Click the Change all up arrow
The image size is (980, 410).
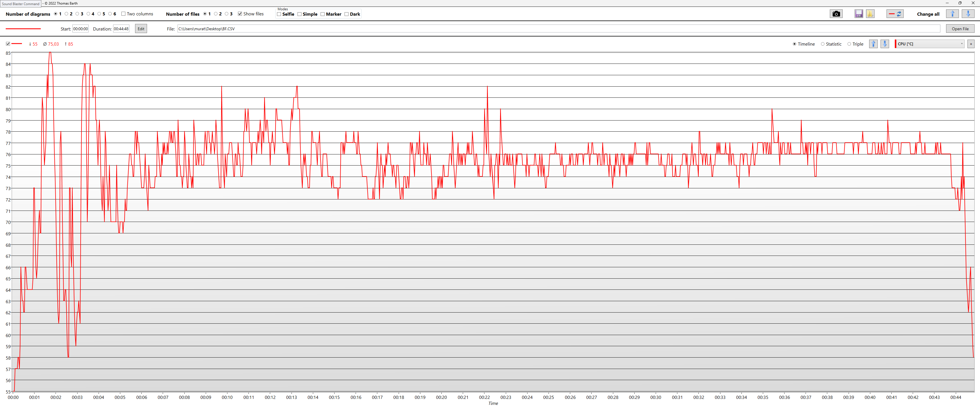(952, 14)
